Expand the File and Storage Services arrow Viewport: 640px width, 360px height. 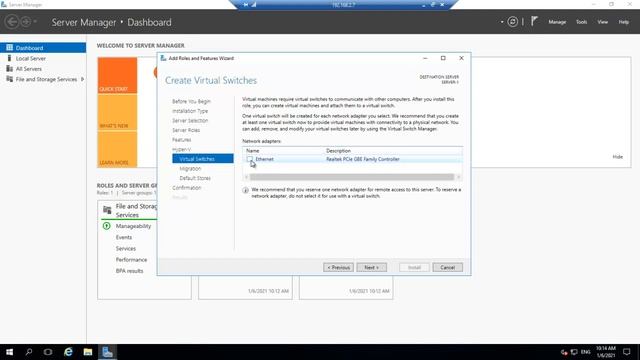click(x=82, y=79)
